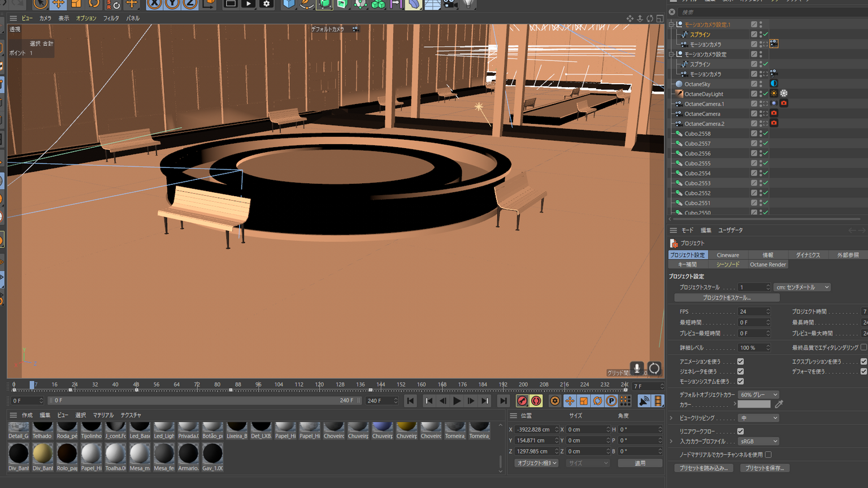Play the animation forward
The image size is (868, 488).
[x=457, y=401]
